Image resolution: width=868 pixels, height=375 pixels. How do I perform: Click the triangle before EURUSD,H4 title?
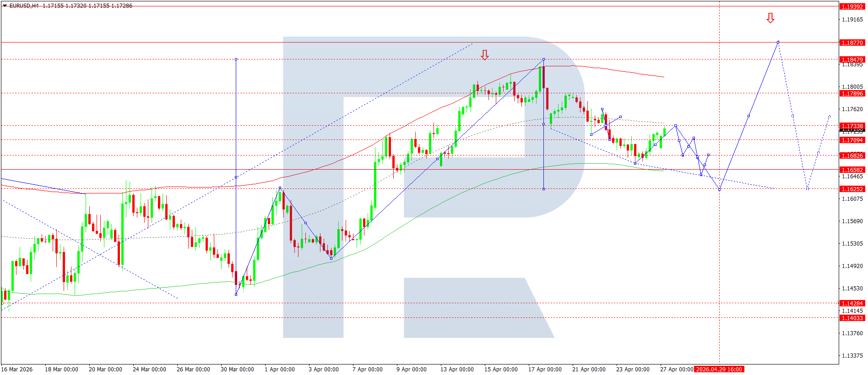tap(5, 6)
